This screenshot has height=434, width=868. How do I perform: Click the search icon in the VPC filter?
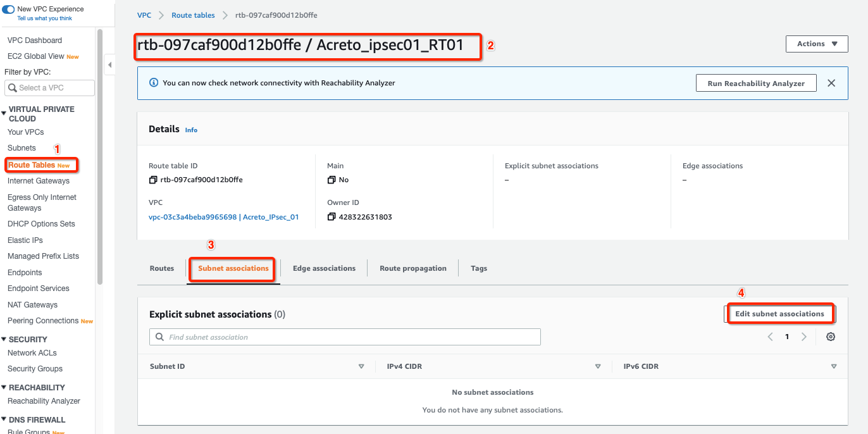click(12, 88)
